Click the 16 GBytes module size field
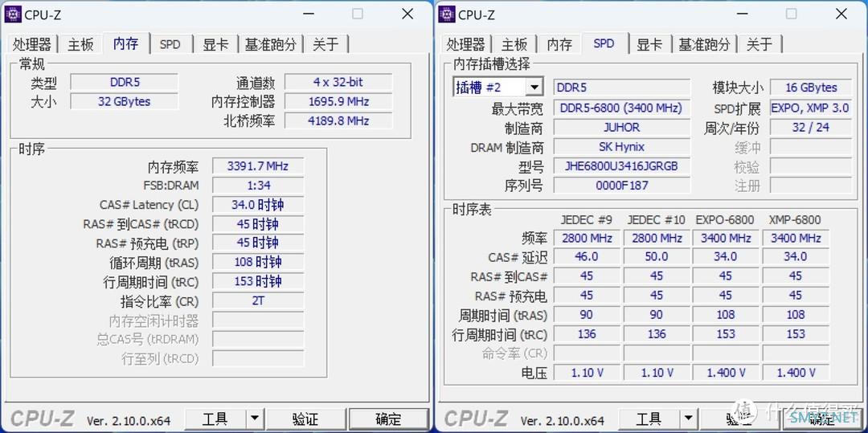 point(810,88)
